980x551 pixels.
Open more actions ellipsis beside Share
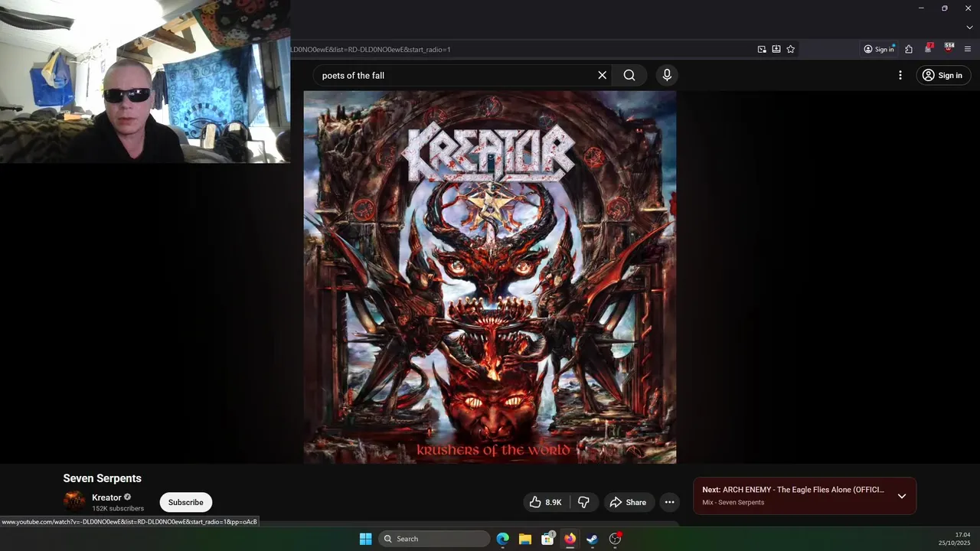pyautogui.click(x=669, y=502)
